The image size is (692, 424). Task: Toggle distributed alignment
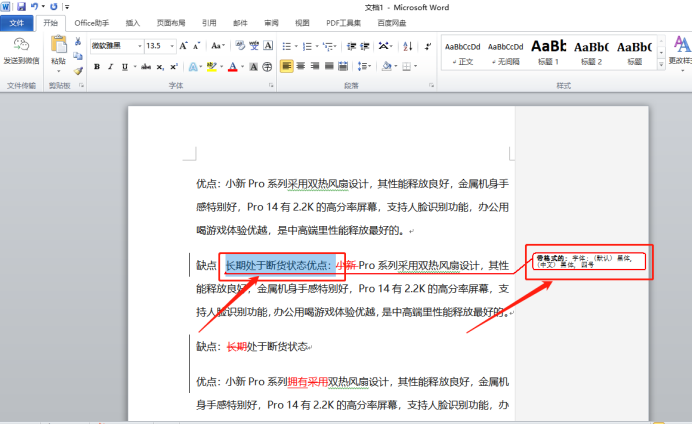(x=343, y=66)
